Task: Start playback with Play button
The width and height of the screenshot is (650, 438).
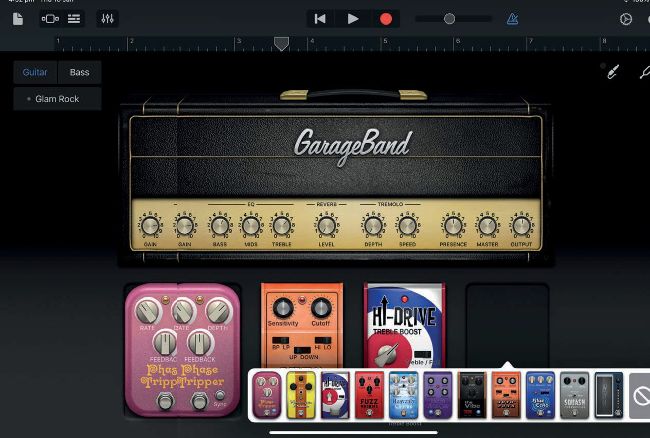Action: click(353, 19)
